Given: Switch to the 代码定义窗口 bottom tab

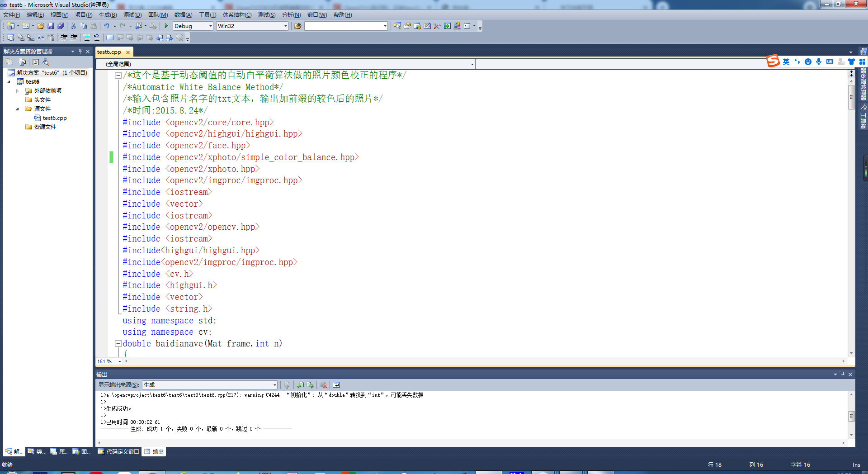Looking at the screenshot, I should (x=118, y=451).
